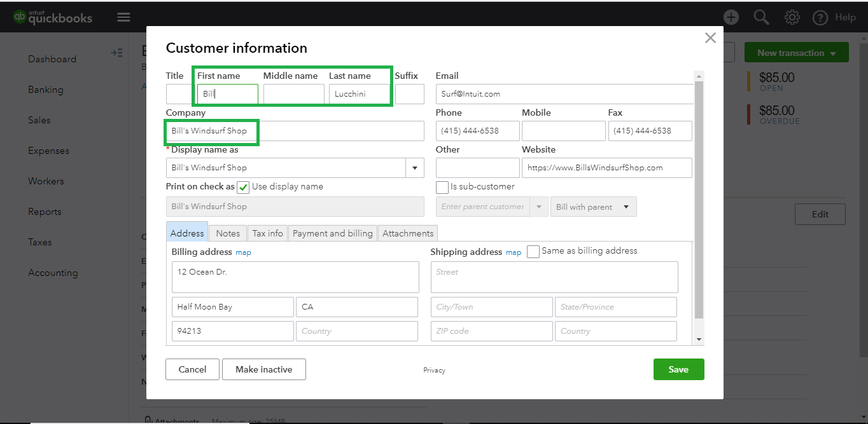The height and width of the screenshot is (424, 868).
Task: Click the QuickBooks logo
Action: 53,17
